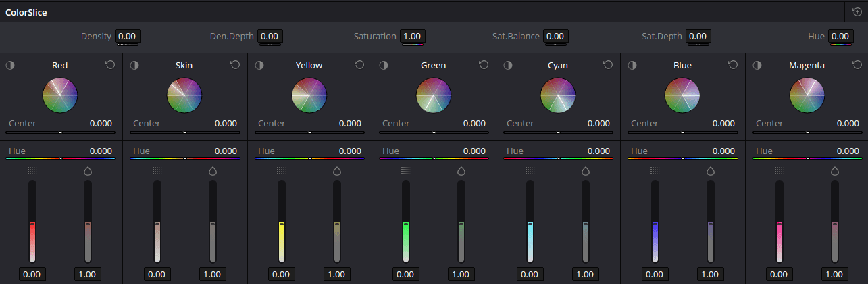Click the Cyan density dots icon
The image size is (868, 284).
coord(530,171)
